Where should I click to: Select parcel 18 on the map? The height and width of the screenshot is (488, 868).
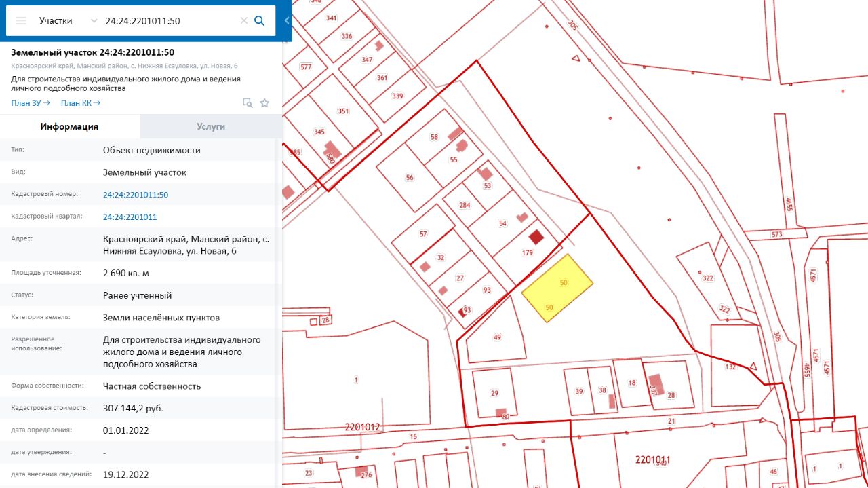pos(631,383)
